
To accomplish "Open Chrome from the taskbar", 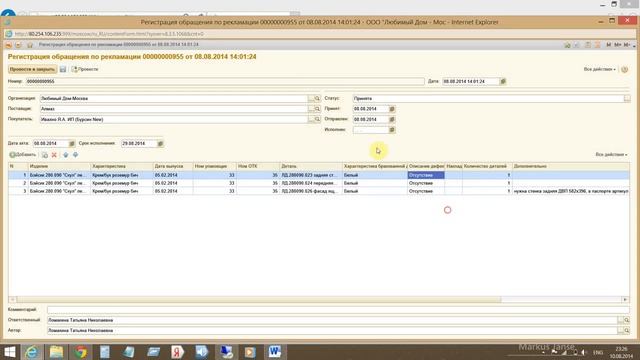I will pyautogui.click(x=80, y=352).
